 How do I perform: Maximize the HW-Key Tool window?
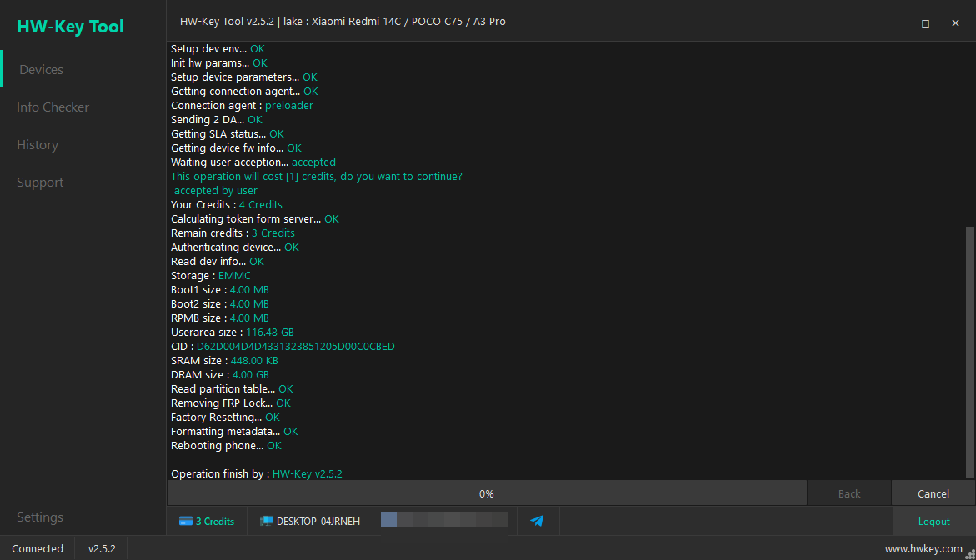coord(925,23)
